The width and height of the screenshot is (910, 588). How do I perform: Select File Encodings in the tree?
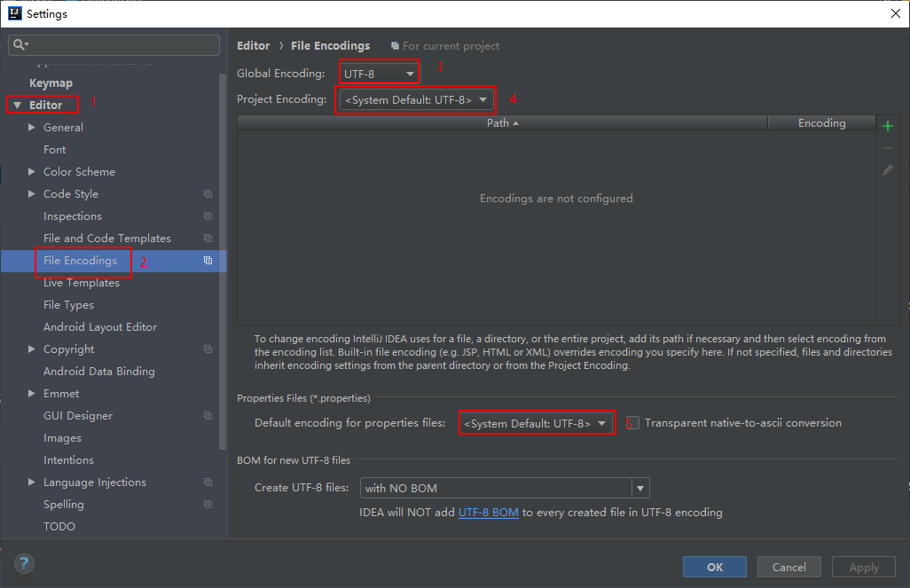pyautogui.click(x=80, y=261)
